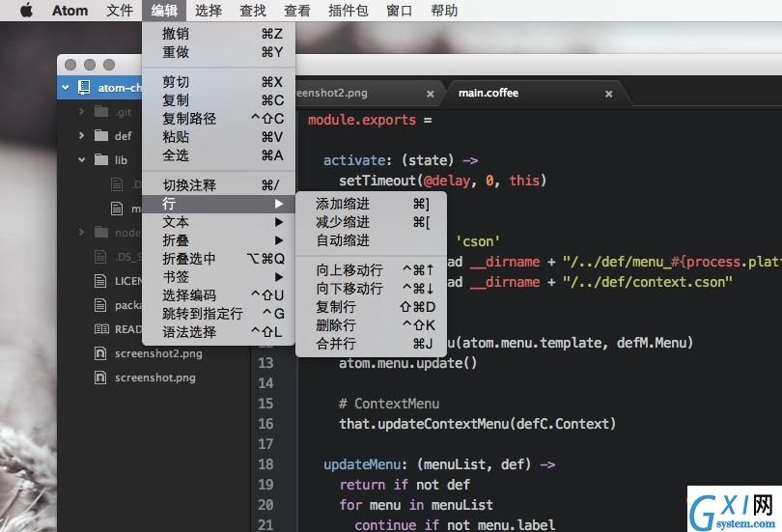Select 自动缩进 in the line submenu
This screenshot has height=532, width=782.
click(x=371, y=240)
